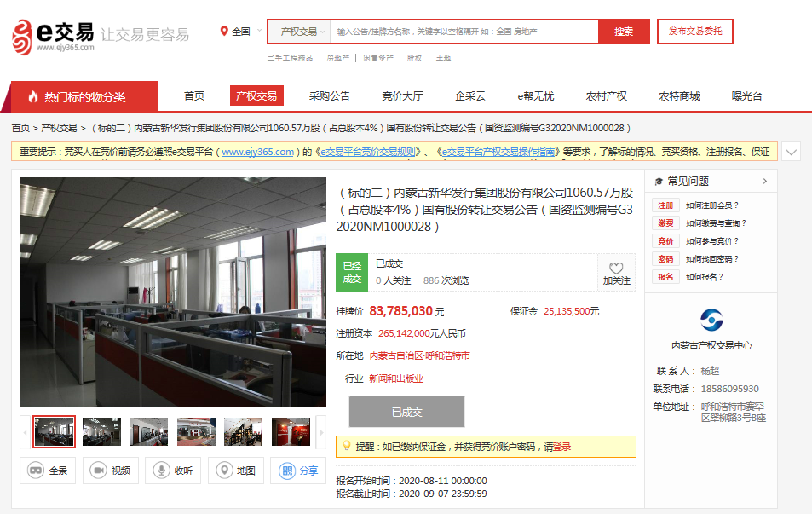812x514 pixels.
Task: Open FAQ 如何缴费与查询？
Action: point(715,223)
